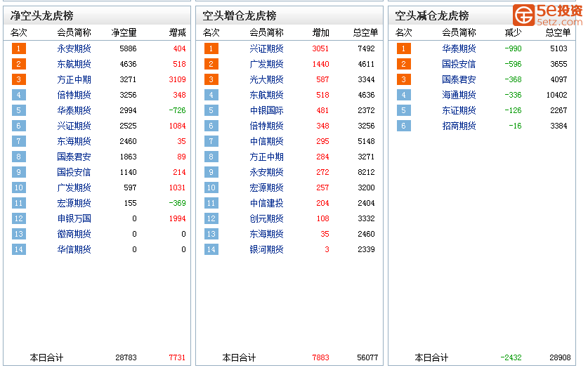Image resolution: width=588 pixels, height=375 pixels.
Task: Click the 净空头龙虎榜 panel title
Action: [42, 15]
